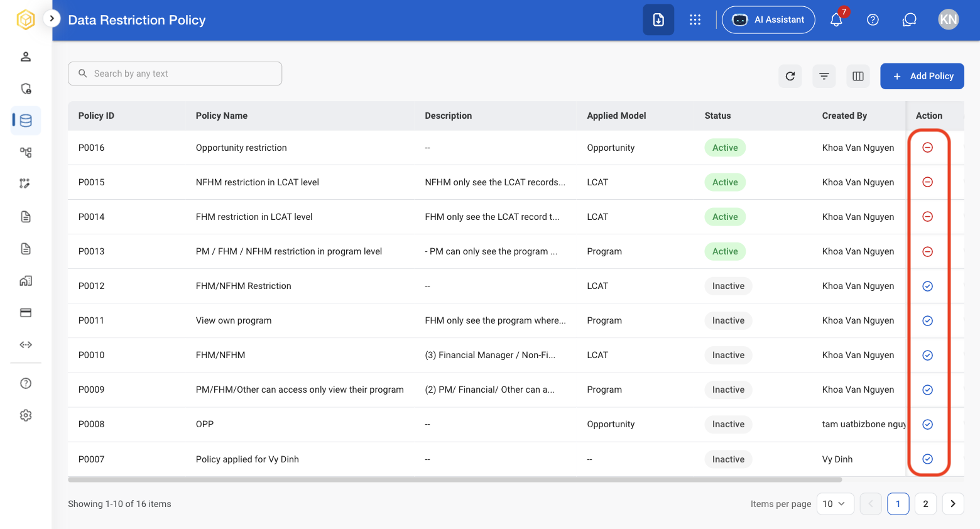Click the Add Policy button
The height and width of the screenshot is (529, 980).
[922, 76]
